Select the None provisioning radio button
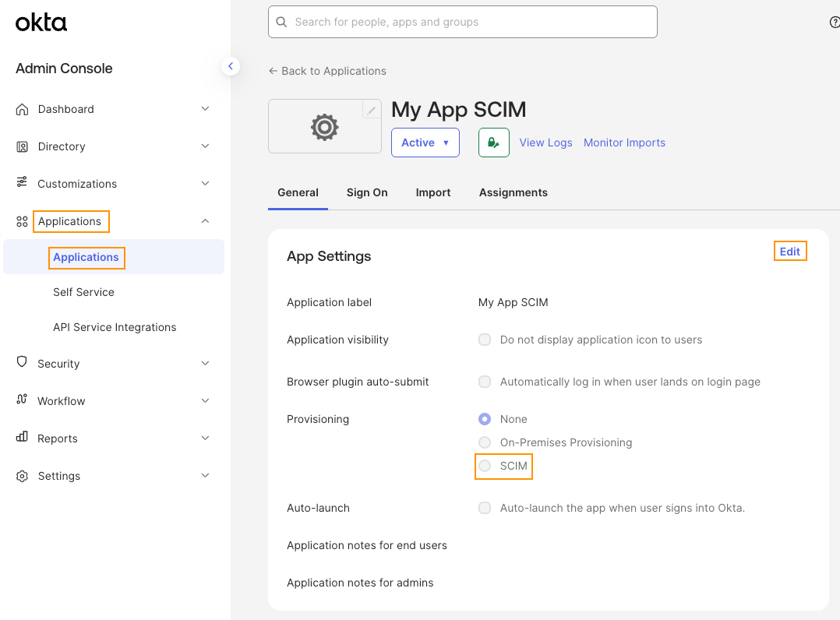Image resolution: width=840 pixels, height=620 pixels. coord(485,419)
